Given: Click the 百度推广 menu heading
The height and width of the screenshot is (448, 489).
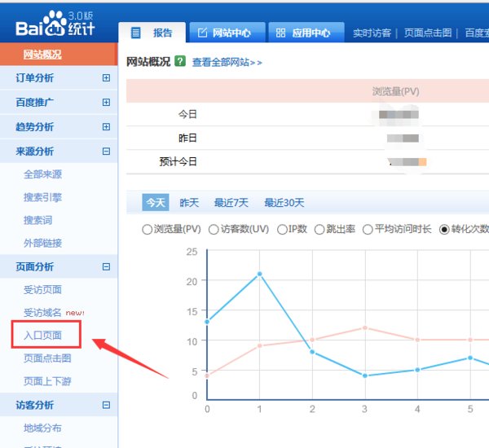Looking at the screenshot, I should 34,103.
